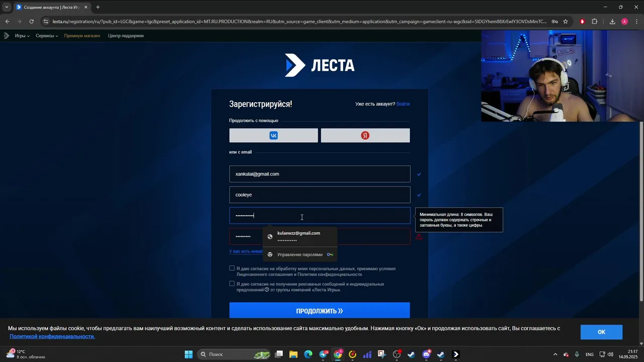Check consent to personal data processing

(x=232, y=268)
